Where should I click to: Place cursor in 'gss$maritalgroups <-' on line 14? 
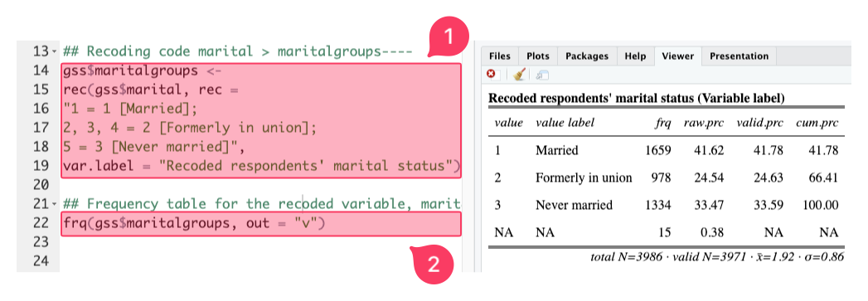pyautogui.click(x=143, y=70)
